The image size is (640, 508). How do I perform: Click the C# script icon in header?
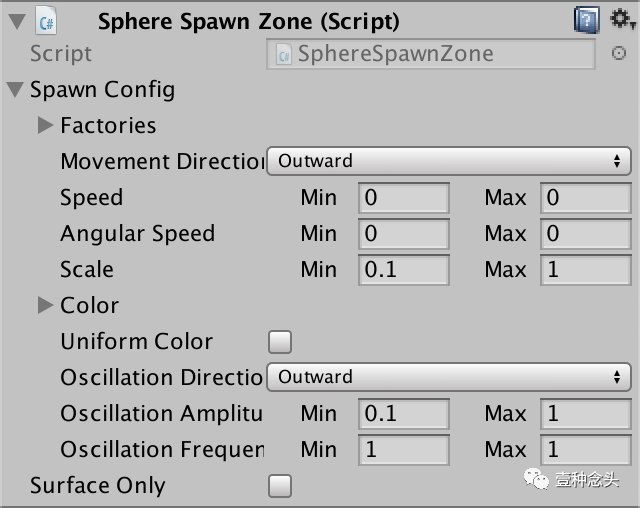(x=46, y=20)
